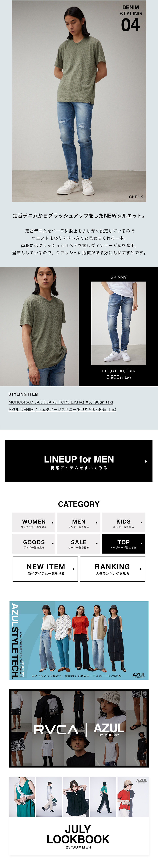Open the AZUL DENIM skinny item link
The width and height of the screenshot is (158, 868).
62,409
